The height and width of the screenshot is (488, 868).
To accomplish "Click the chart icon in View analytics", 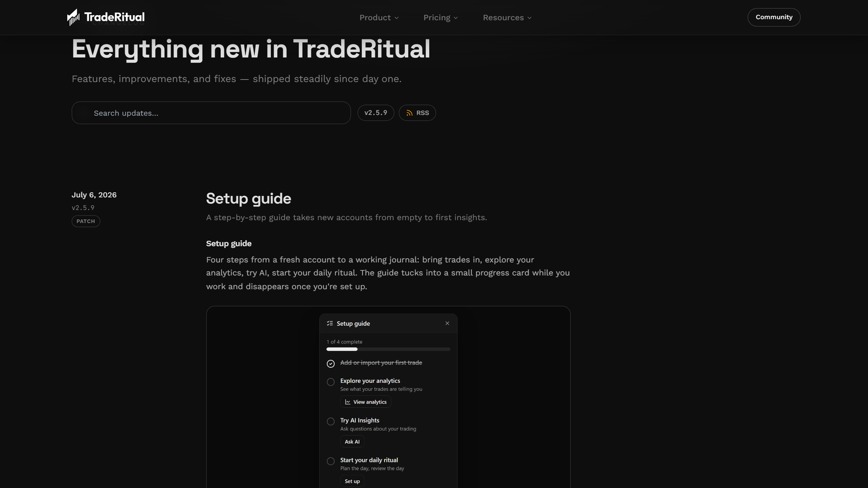I will [x=348, y=402].
